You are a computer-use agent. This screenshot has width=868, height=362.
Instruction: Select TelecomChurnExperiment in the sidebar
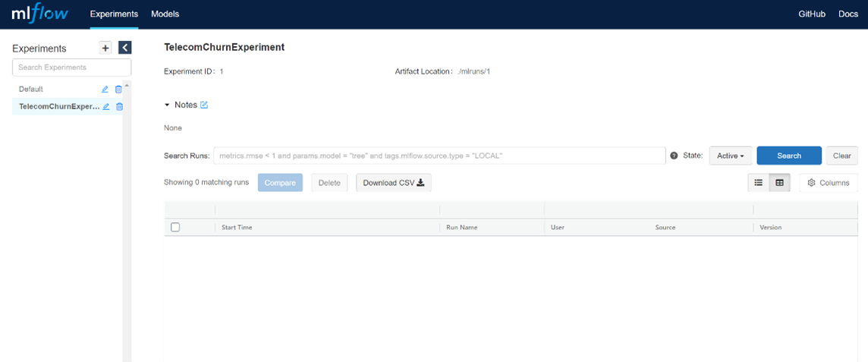pos(59,106)
